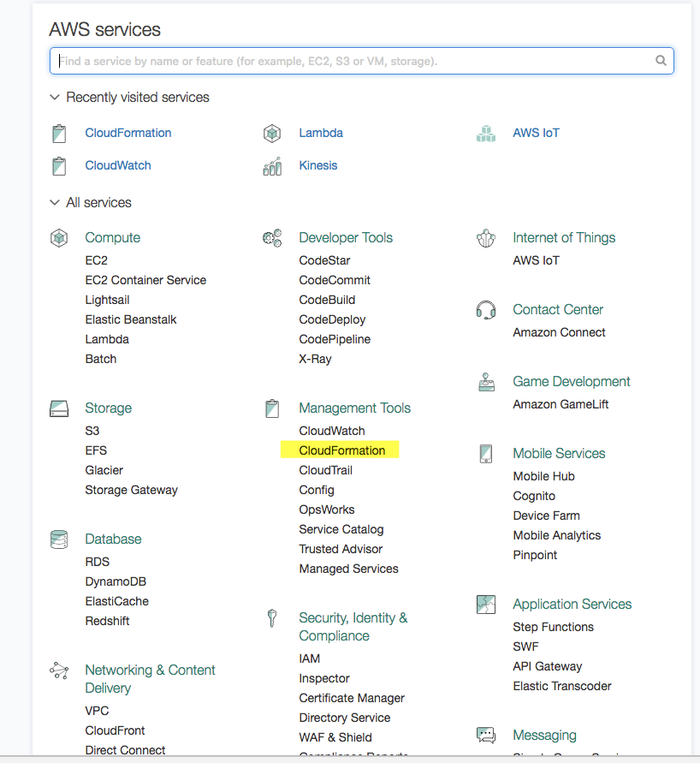
Task: Open Trusted Advisor
Action: 341,550
